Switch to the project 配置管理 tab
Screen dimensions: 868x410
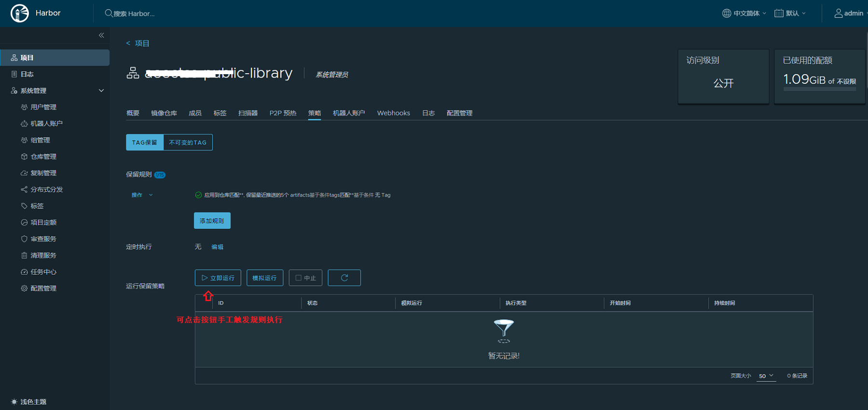459,113
